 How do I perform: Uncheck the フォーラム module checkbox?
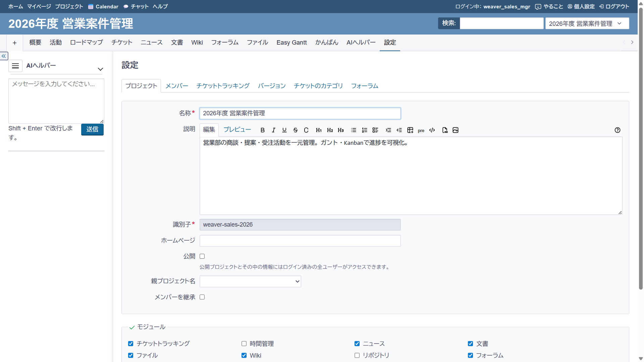[x=471, y=355]
